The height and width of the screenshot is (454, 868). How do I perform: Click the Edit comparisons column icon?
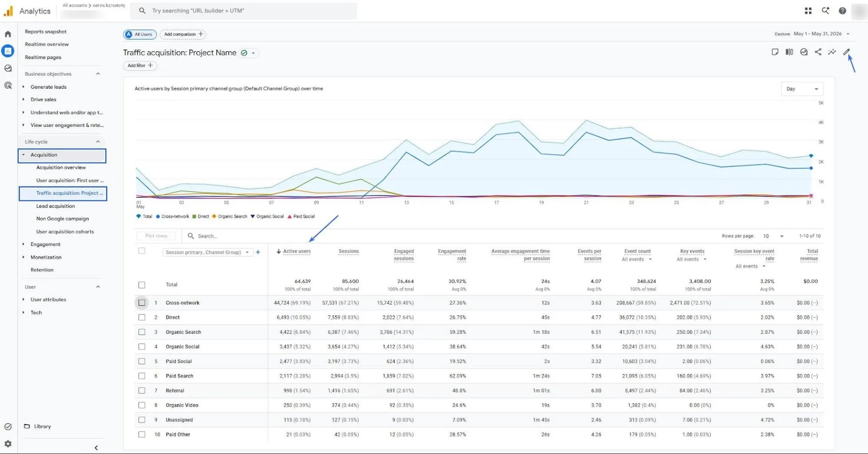[x=789, y=52]
